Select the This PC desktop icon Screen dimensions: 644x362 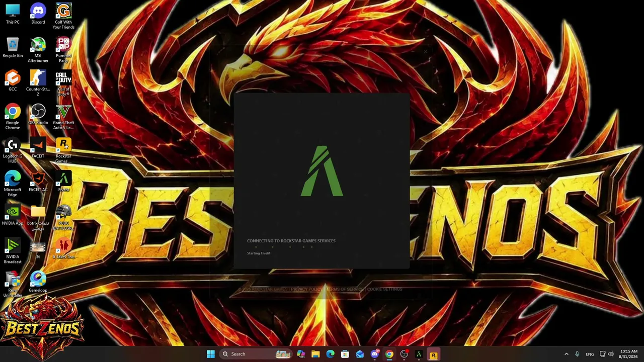tap(13, 14)
